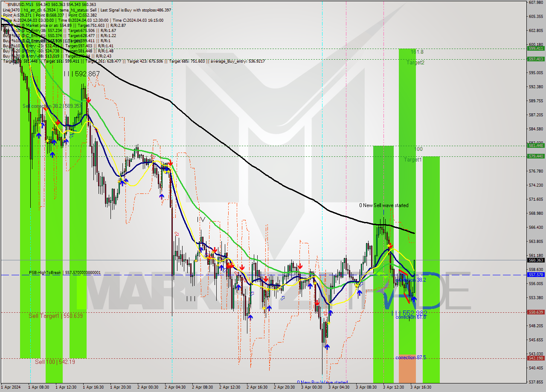Click the '3 Apr 04:30' time axis label
Image resolution: width=546 pixels, height=392 pixels.
point(340,388)
